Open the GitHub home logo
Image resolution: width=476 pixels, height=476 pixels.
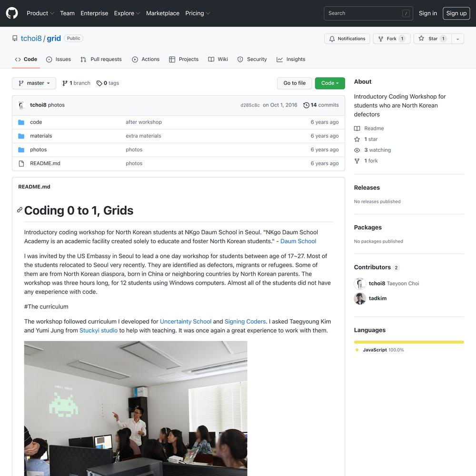click(x=12, y=13)
